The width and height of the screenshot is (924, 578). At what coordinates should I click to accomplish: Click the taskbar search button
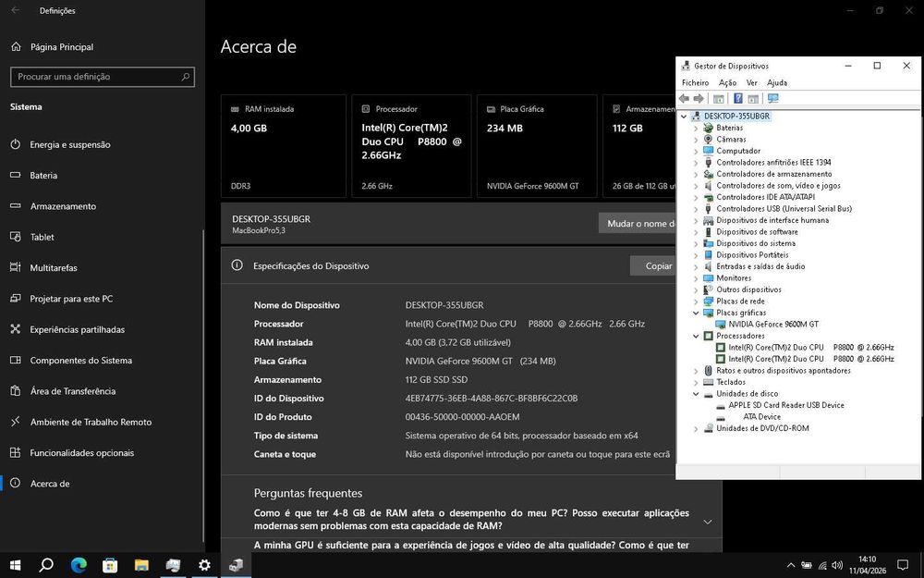(x=46, y=565)
